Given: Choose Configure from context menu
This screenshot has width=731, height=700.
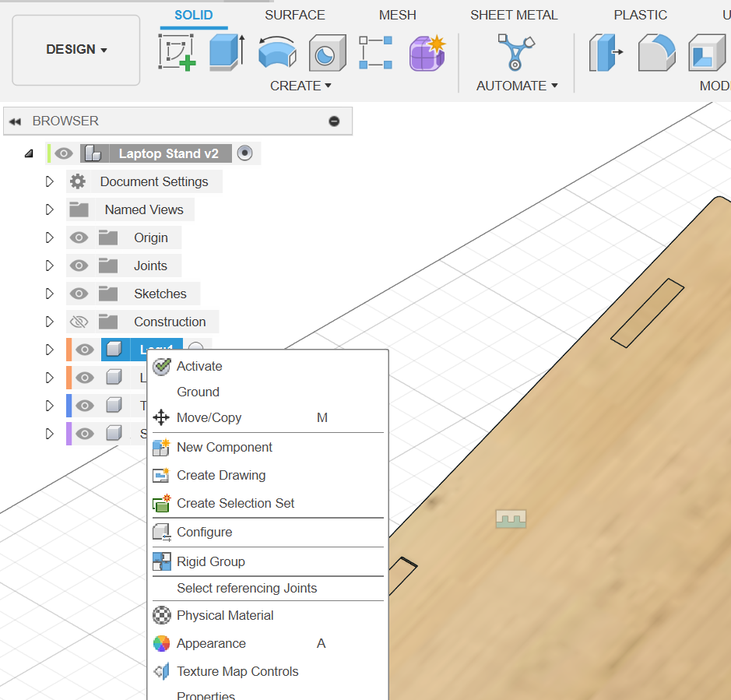Looking at the screenshot, I should click(268, 532).
